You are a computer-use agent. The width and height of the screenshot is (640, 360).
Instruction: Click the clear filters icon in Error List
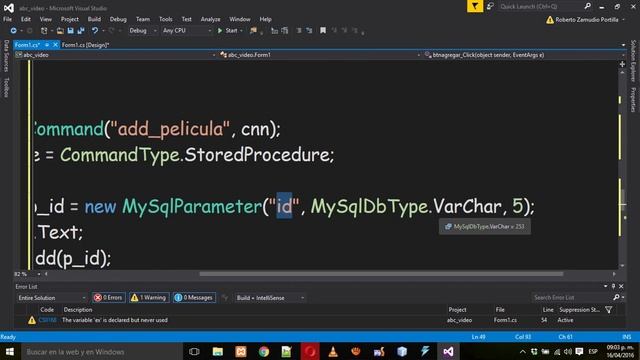pos(225,298)
